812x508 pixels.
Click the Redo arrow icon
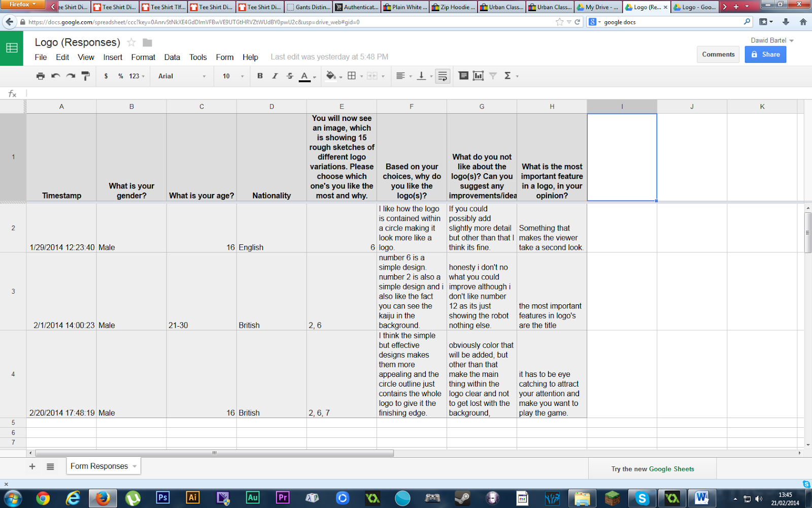[x=71, y=76]
